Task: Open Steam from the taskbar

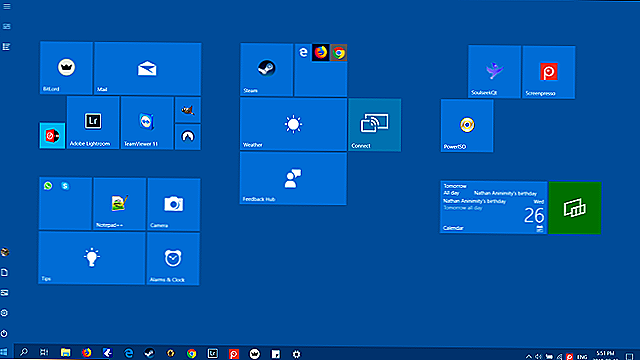Action: pyautogui.click(x=149, y=353)
